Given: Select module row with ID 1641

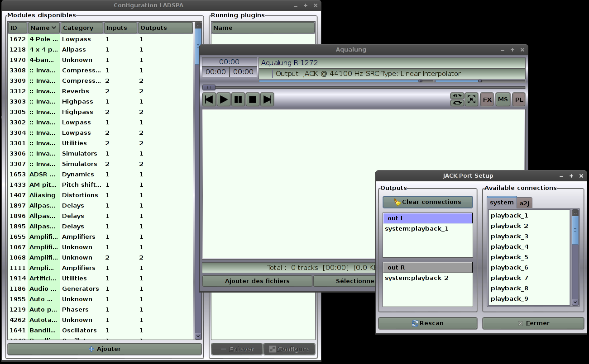Looking at the screenshot, I should click(x=101, y=331).
